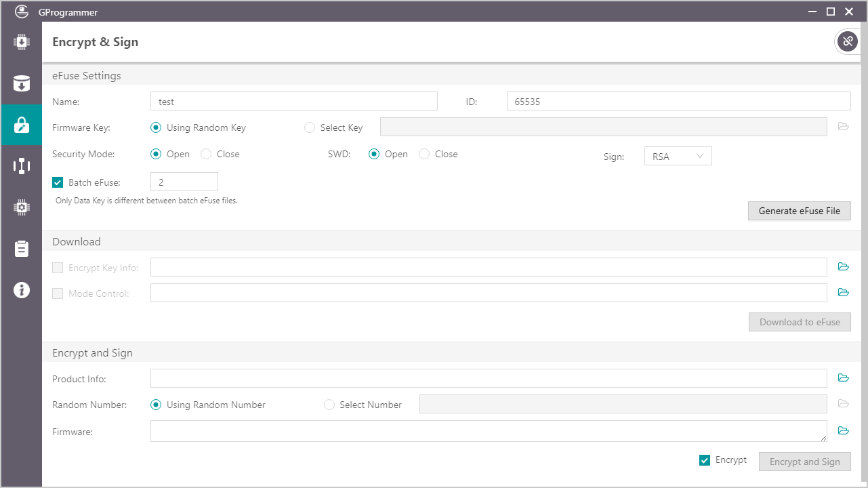Open the Sign RSA dropdown
This screenshot has width=868, height=488.
point(678,157)
